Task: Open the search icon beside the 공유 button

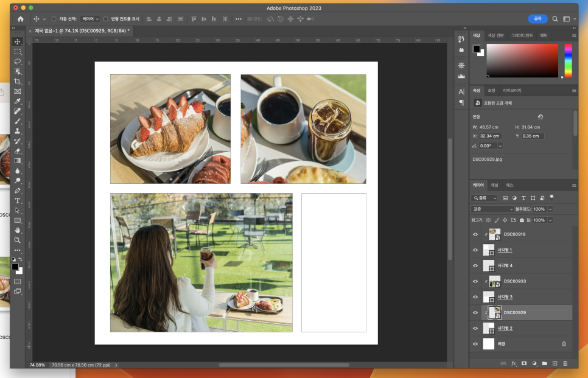Action: [555, 19]
